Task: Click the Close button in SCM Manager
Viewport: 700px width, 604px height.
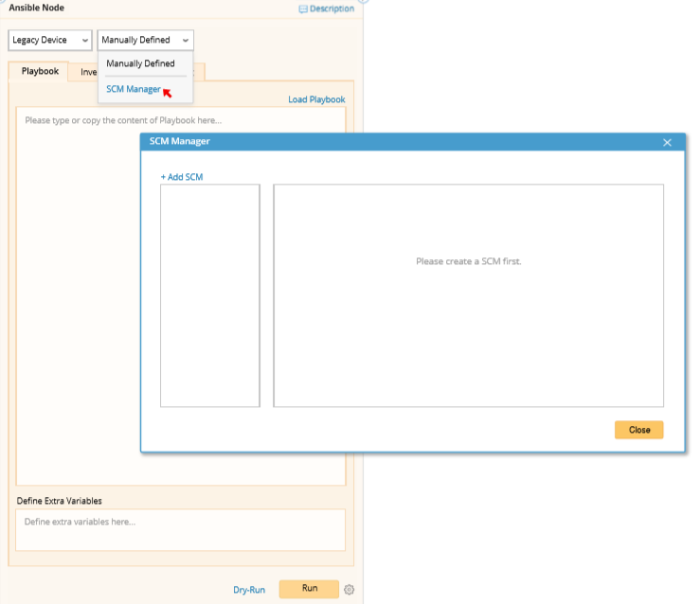Action: click(638, 430)
